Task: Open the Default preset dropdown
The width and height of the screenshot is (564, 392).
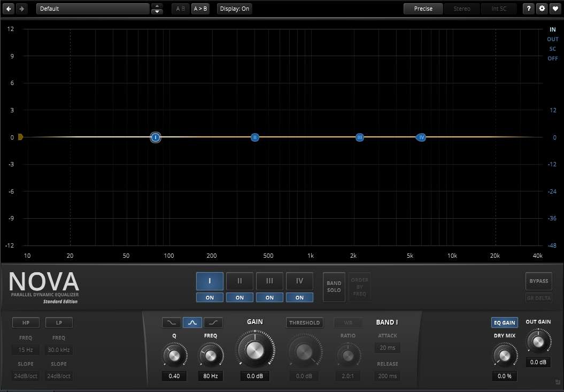Action: (x=92, y=9)
